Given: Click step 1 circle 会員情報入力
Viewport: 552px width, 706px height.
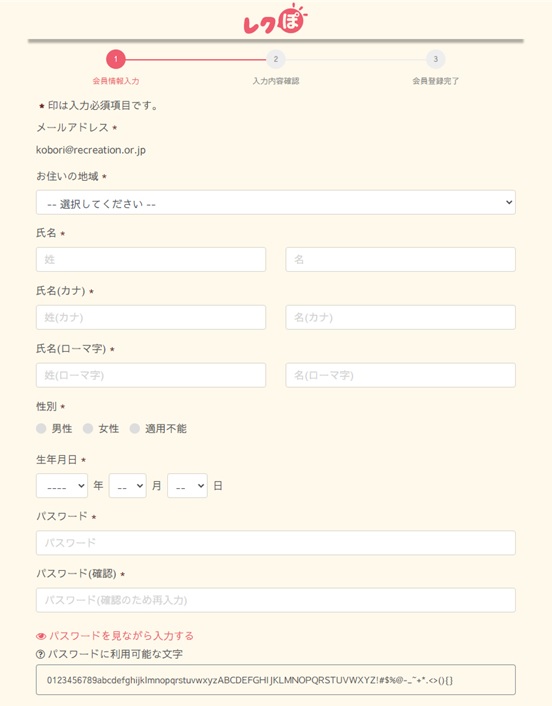Looking at the screenshot, I should click(116, 59).
